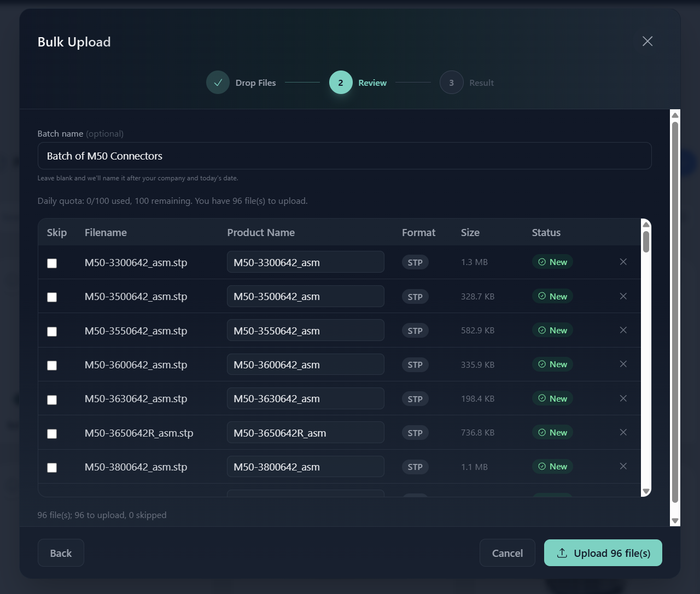Close the Bulk Upload dialog
Viewport: 700px width, 594px height.
(647, 42)
